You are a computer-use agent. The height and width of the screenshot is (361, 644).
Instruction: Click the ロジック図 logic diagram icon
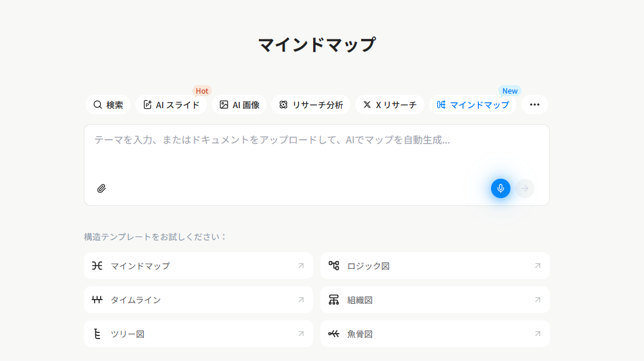[334, 266]
